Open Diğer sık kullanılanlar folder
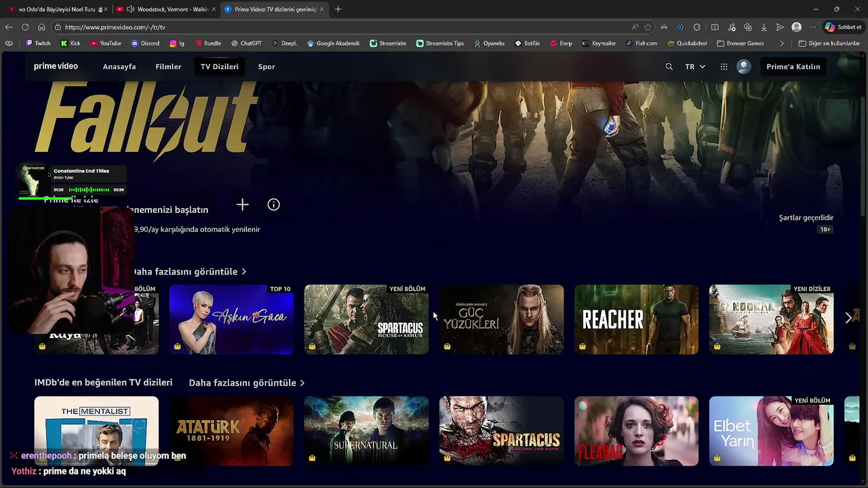 click(x=829, y=43)
